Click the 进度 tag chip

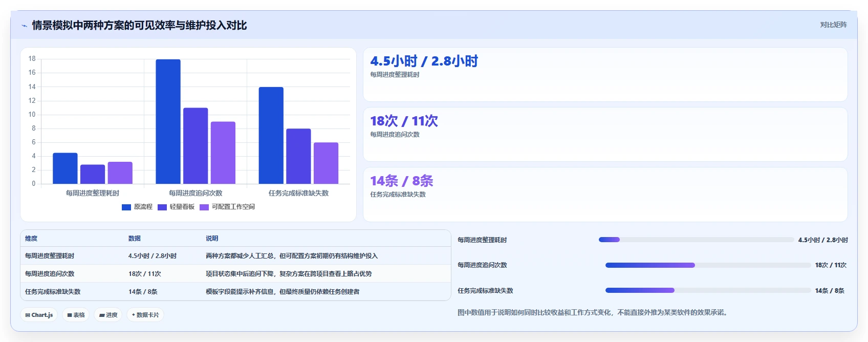tap(108, 315)
